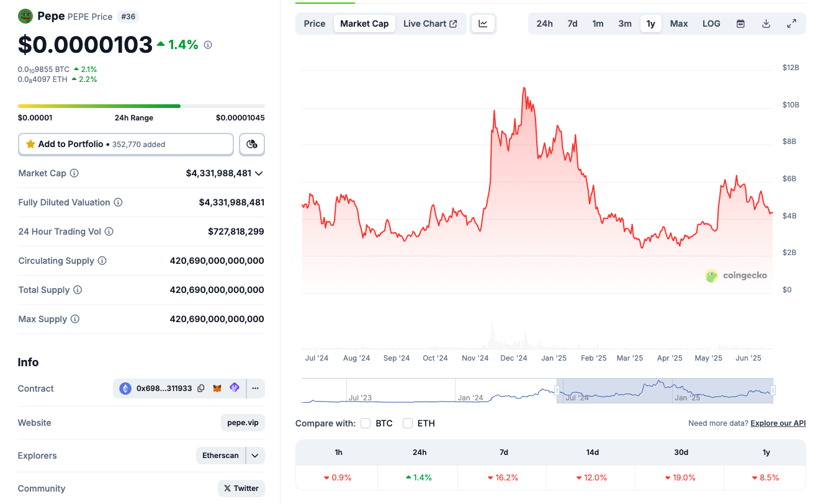Select the Market Cap chart tab

pos(364,24)
